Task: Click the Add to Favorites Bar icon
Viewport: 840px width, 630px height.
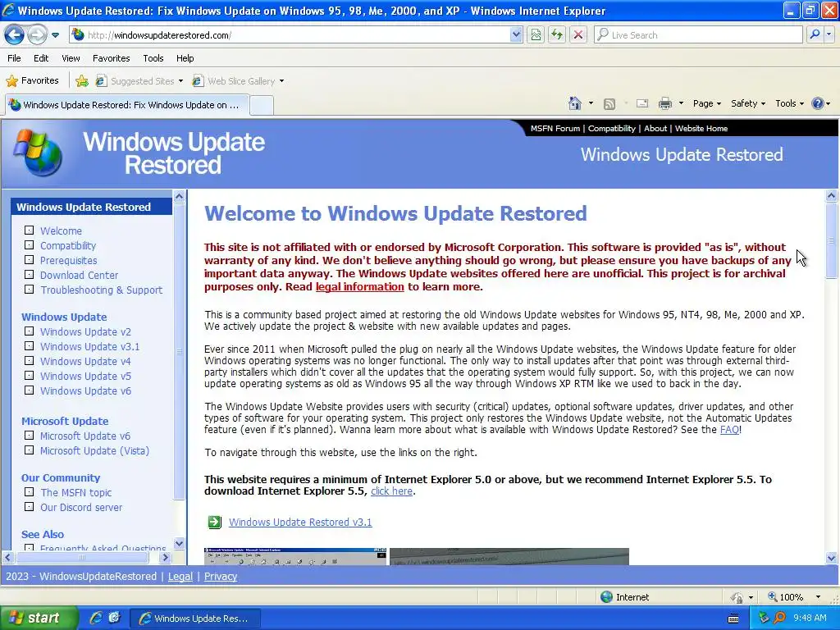Action: pyautogui.click(x=81, y=81)
